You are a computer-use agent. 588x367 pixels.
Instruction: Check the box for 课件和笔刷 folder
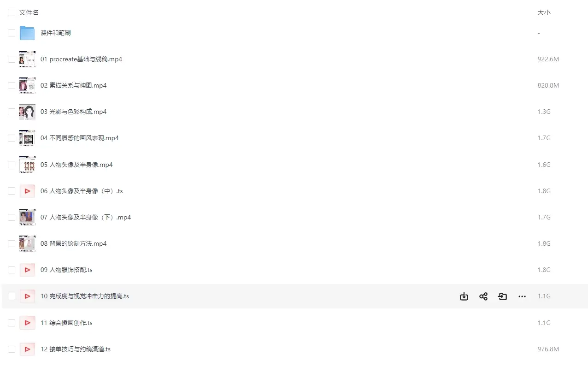click(x=12, y=33)
